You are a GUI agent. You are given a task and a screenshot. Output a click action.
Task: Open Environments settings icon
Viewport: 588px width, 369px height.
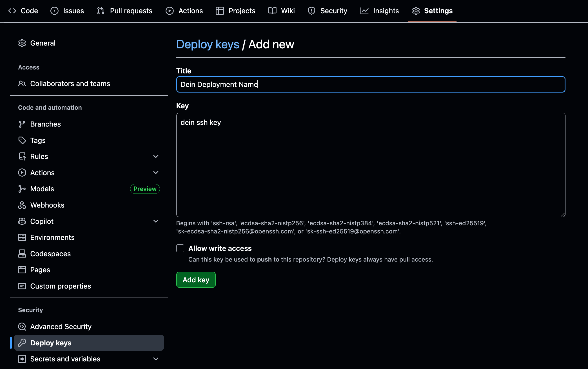point(22,237)
